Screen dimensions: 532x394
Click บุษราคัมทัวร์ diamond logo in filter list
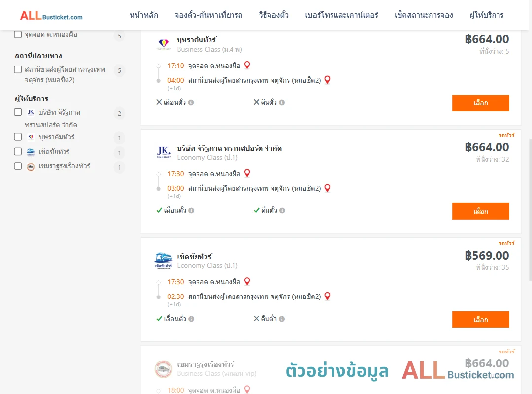31,137
